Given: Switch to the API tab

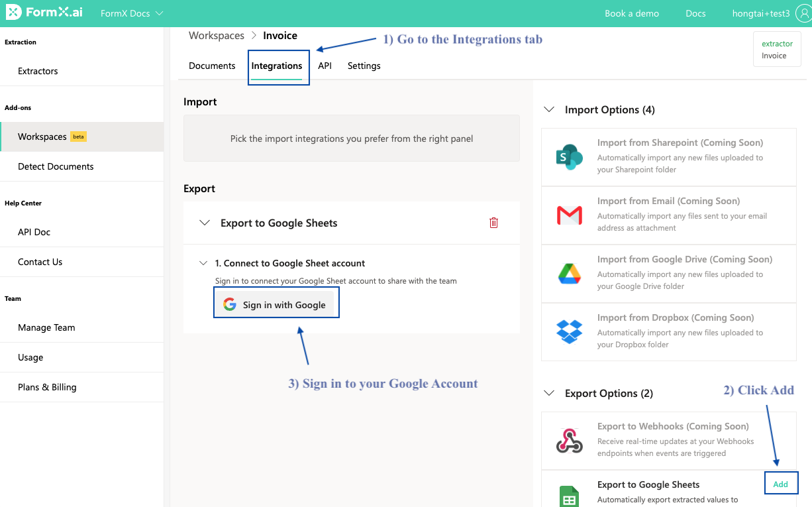Looking at the screenshot, I should point(325,66).
